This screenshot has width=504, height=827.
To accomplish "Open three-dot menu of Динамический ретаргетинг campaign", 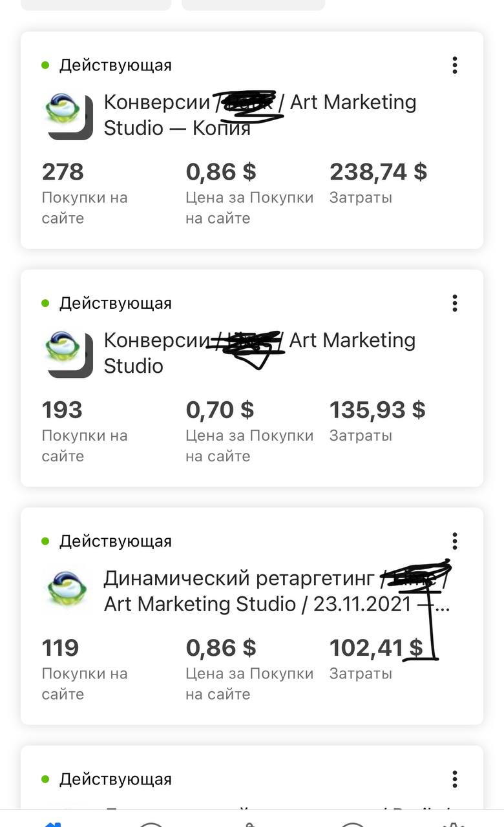I will (x=455, y=541).
